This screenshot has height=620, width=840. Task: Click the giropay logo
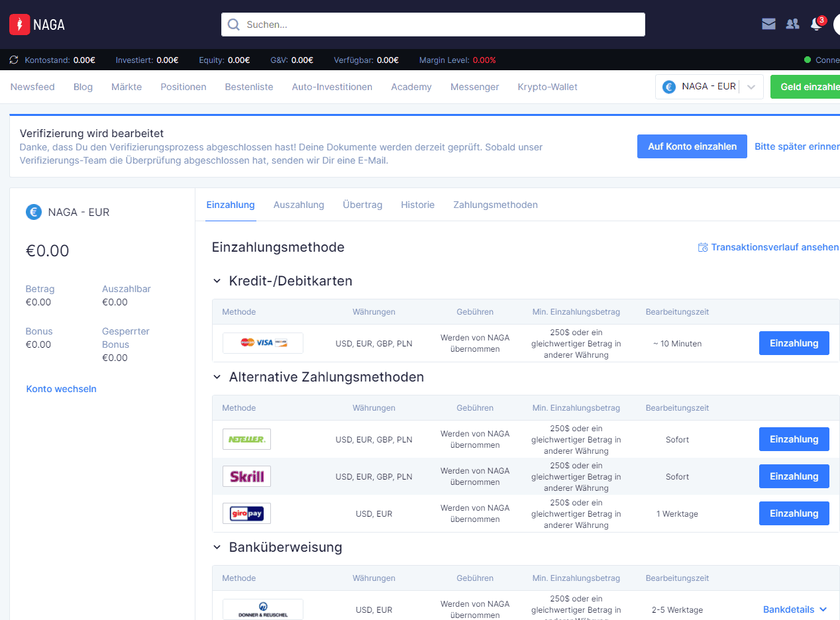point(246,513)
